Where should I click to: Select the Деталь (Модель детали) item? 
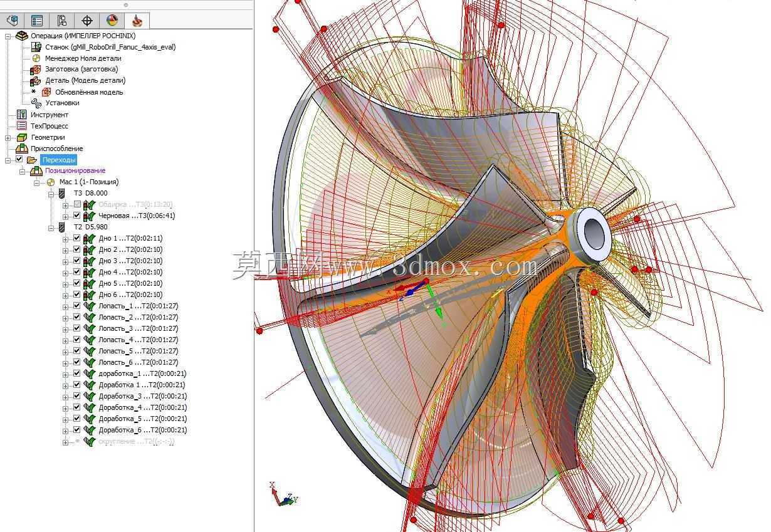coord(85,81)
